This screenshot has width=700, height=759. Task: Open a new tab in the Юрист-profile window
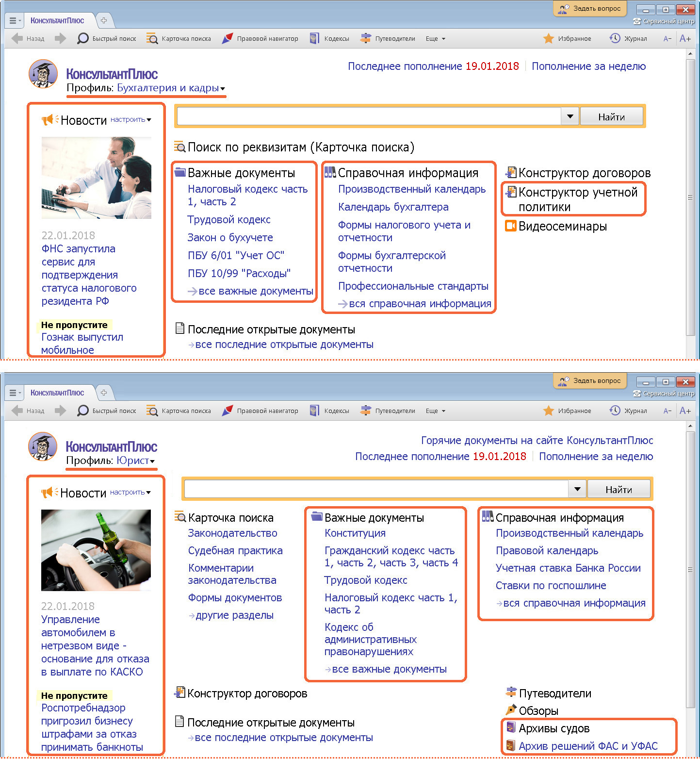pyautogui.click(x=103, y=393)
